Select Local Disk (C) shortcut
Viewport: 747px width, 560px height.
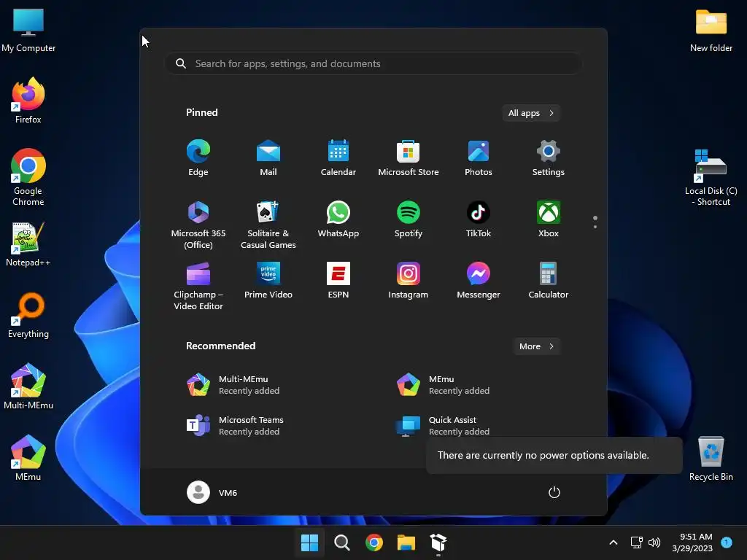point(711,177)
